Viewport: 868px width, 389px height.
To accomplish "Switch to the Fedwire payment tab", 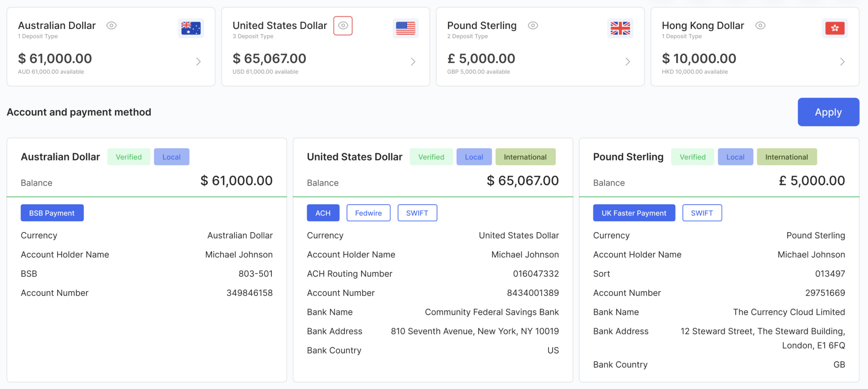I will click(x=368, y=213).
